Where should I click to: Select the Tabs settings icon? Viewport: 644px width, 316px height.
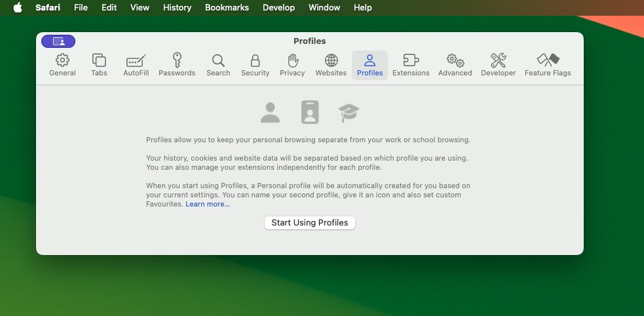(x=99, y=65)
